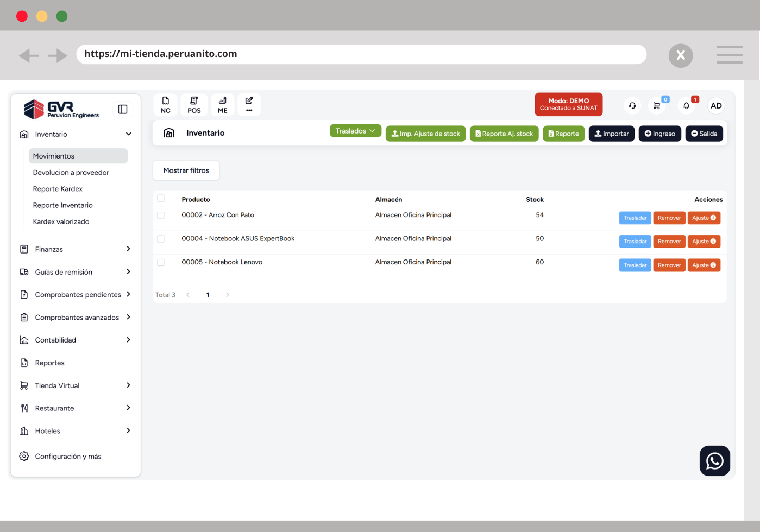The height and width of the screenshot is (532, 760).
Task: Click the browser back arrow
Action: [x=29, y=55]
